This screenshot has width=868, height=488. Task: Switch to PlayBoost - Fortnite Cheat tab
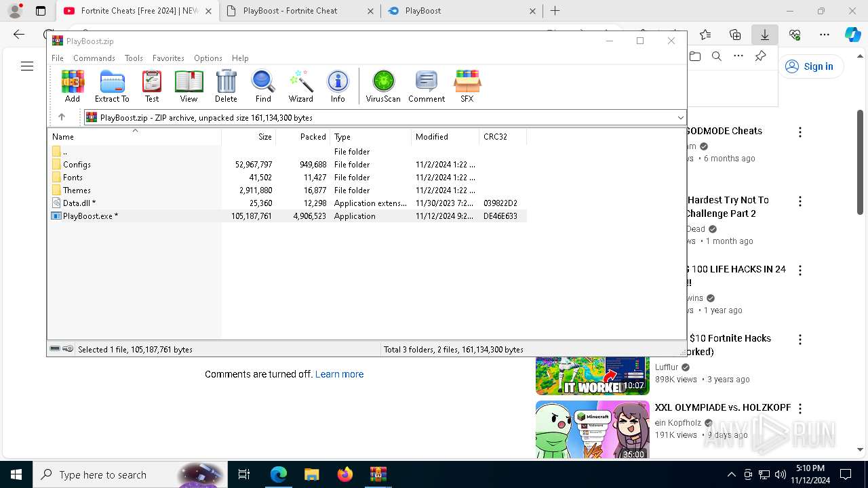coord(299,11)
